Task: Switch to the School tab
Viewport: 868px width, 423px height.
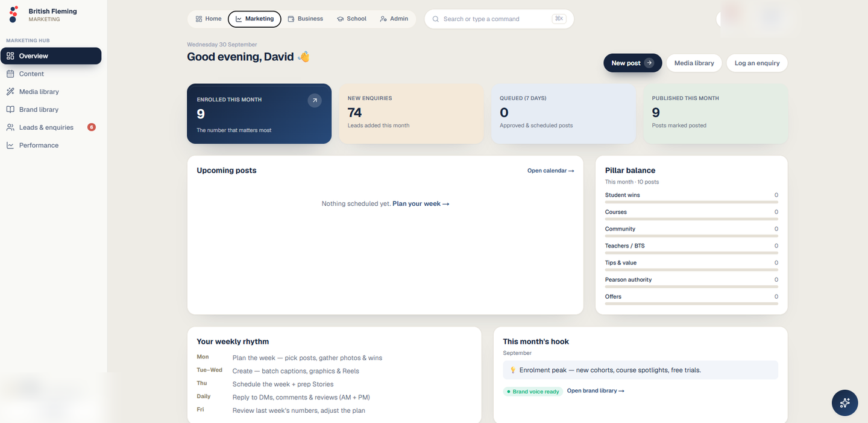Action: coord(352,19)
